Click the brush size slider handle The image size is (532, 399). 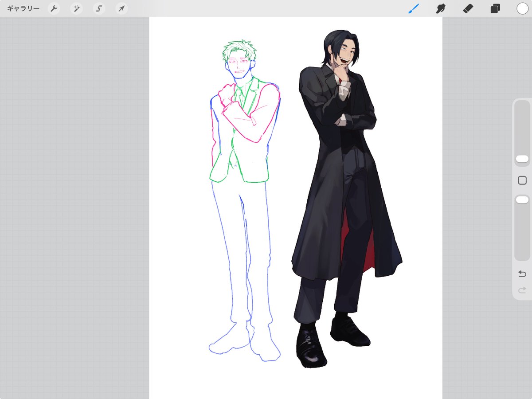pyautogui.click(x=522, y=159)
